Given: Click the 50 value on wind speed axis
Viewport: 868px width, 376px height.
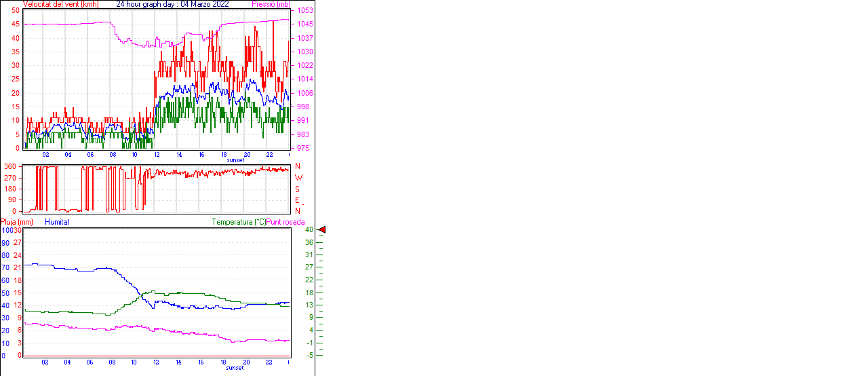Looking at the screenshot, I should coord(16,11).
